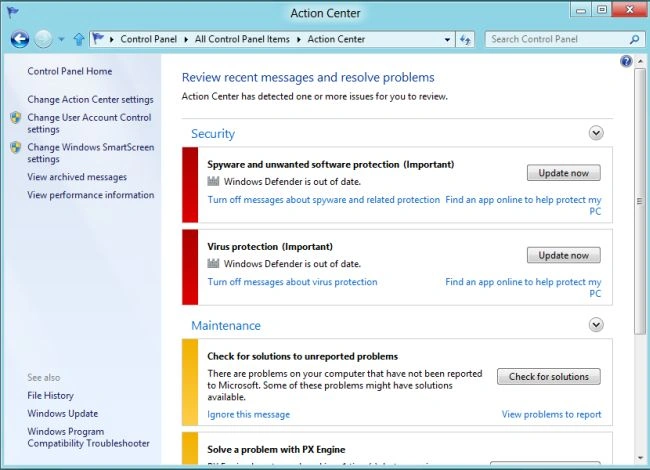Screen dimensions: 650x470
Task: Open Change User Account Control settings
Action: pyautogui.click(x=89, y=123)
